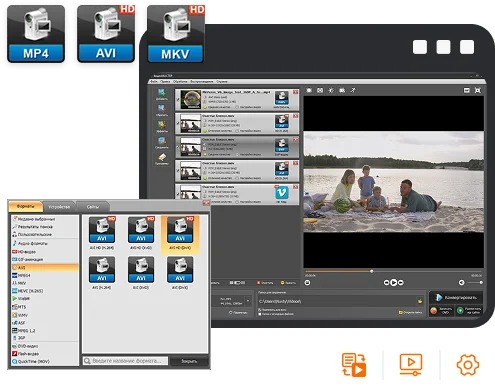Toggle the Применить для всех checkbox
Screen dimensions: 495x392
coord(259,310)
